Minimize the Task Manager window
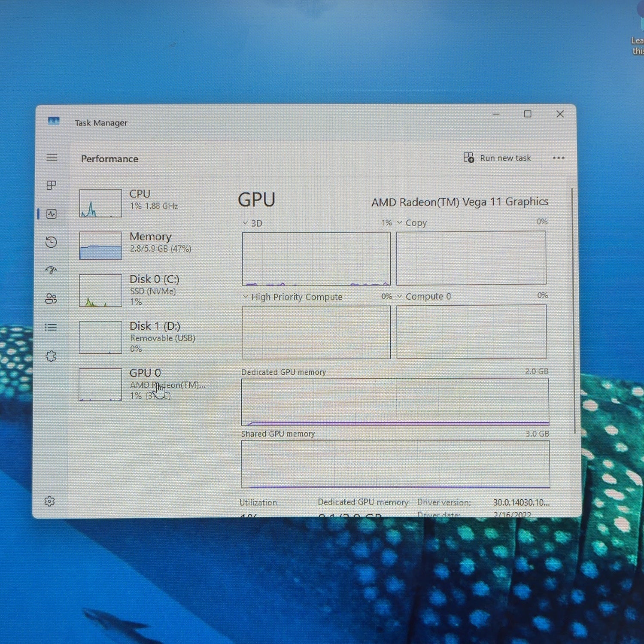 click(x=496, y=114)
